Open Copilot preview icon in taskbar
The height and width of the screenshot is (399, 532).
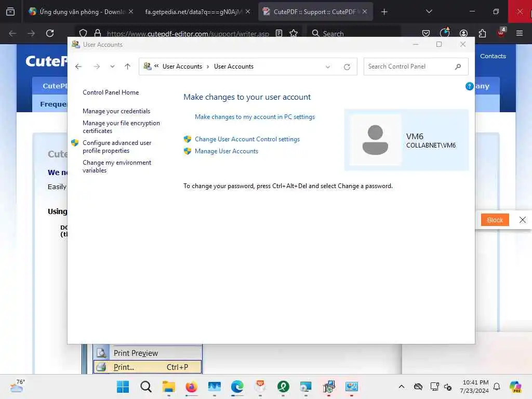click(x=516, y=387)
